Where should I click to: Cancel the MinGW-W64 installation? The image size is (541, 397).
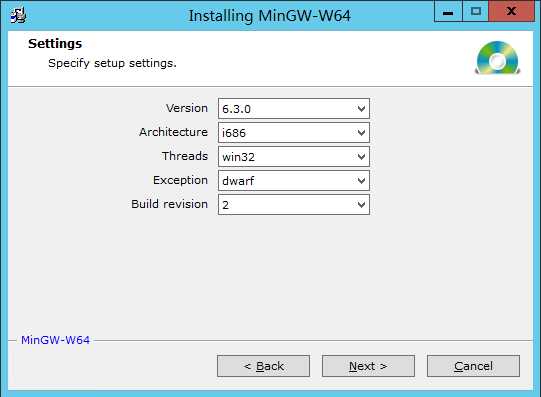(473, 366)
